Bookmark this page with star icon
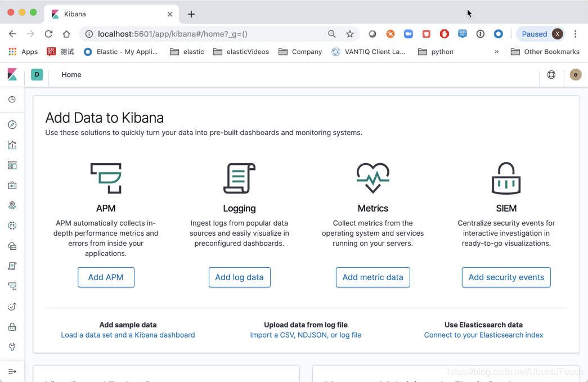Screen dimensions: 588x382 [x=350, y=34]
